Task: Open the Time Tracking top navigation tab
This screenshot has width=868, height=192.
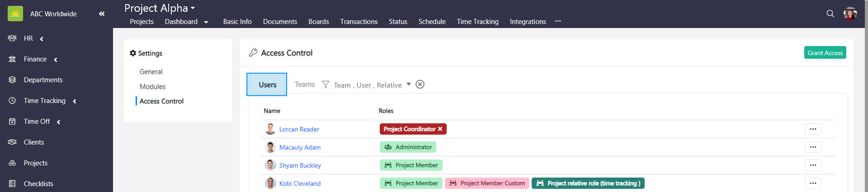Action: (477, 22)
